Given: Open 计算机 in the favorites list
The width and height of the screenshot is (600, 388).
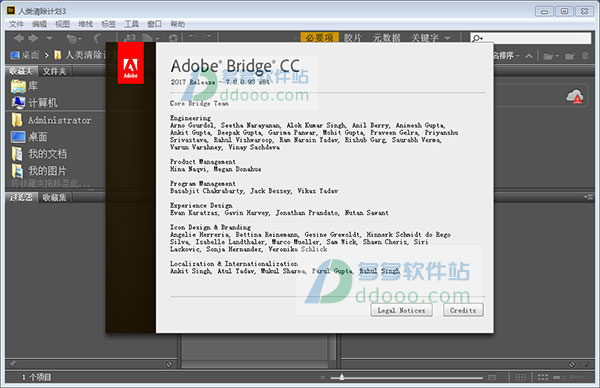Looking at the screenshot, I should (x=34, y=103).
